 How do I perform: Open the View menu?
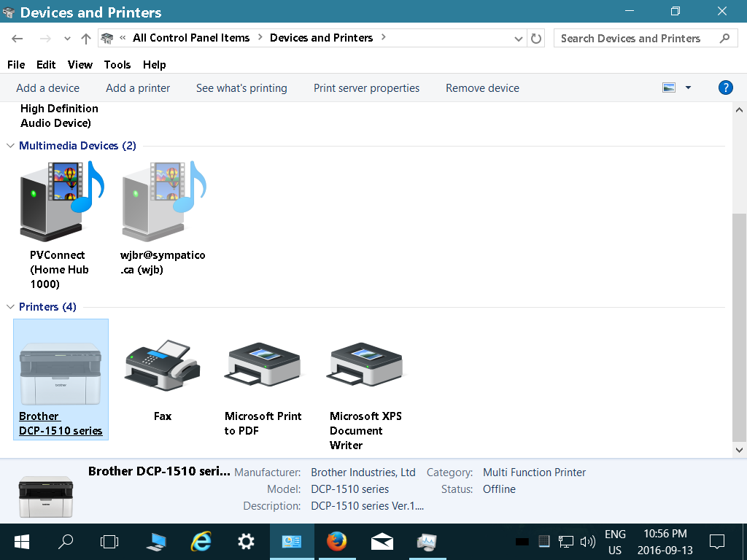[x=80, y=65]
